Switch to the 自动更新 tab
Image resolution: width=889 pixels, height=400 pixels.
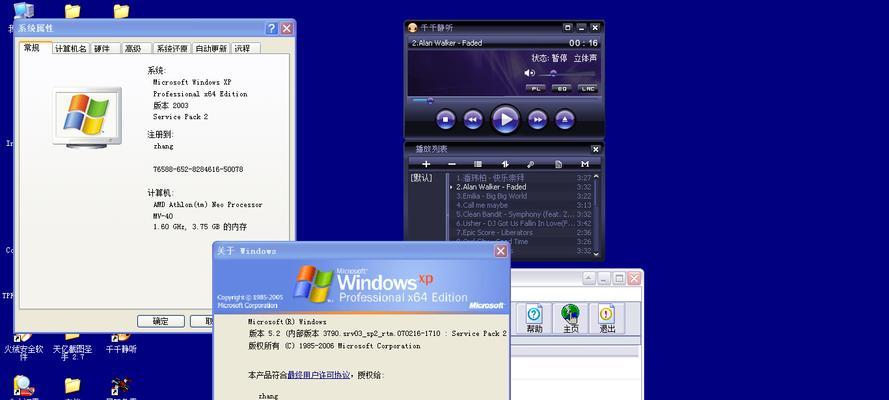pyautogui.click(x=211, y=49)
